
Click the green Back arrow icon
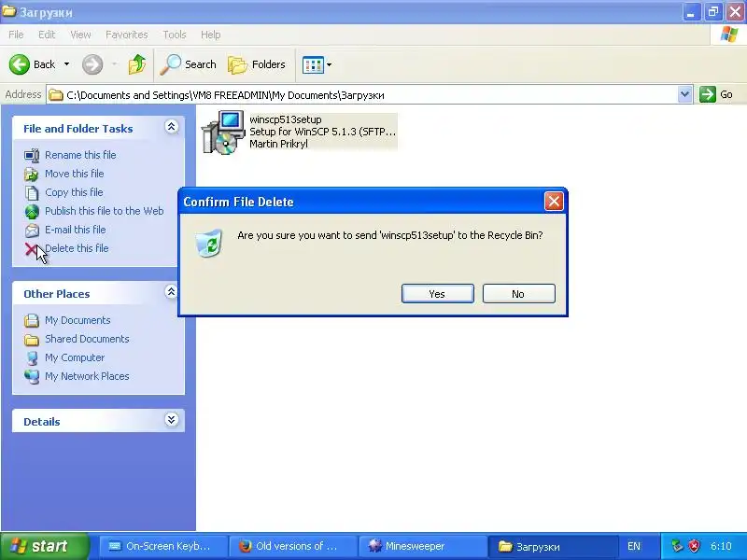[20, 64]
